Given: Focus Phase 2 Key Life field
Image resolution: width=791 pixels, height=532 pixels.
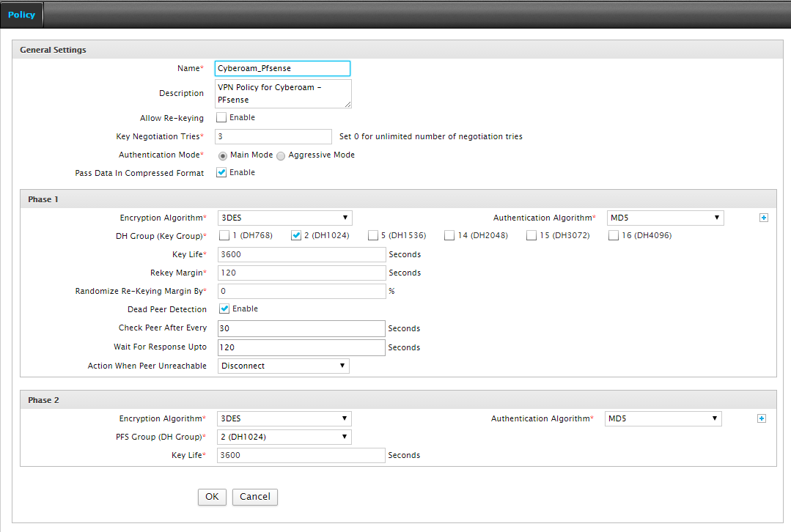Looking at the screenshot, I should pyautogui.click(x=301, y=455).
